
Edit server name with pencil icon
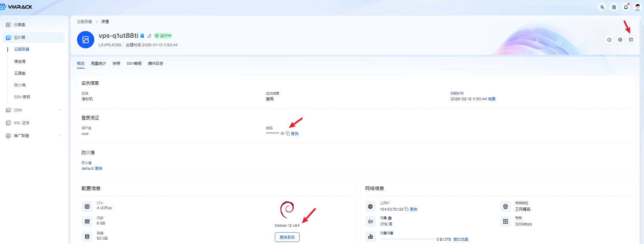(149, 36)
